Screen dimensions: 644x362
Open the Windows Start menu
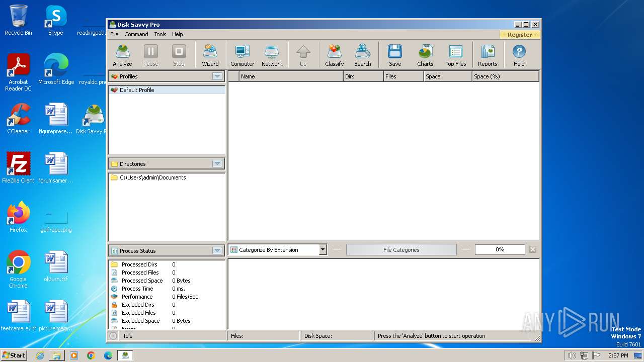[x=14, y=355]
